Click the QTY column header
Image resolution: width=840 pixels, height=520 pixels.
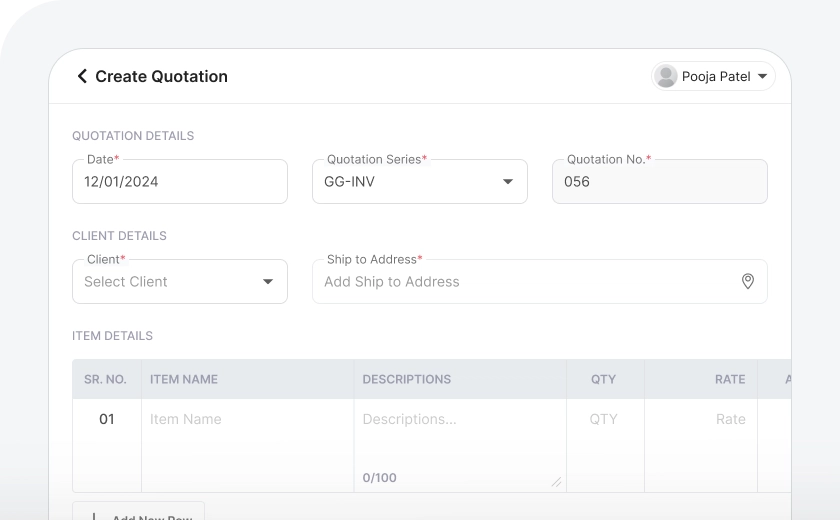[x=604, y=379]
